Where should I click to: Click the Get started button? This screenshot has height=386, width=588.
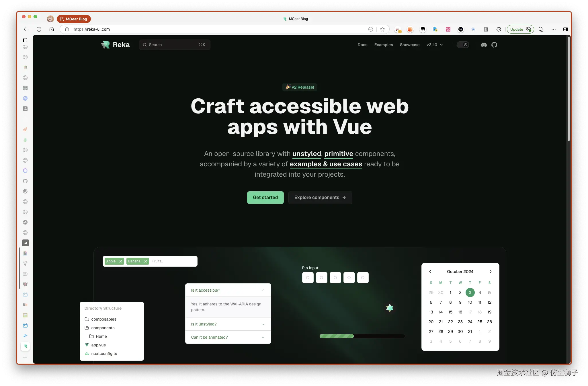click(x=265, y=198)
